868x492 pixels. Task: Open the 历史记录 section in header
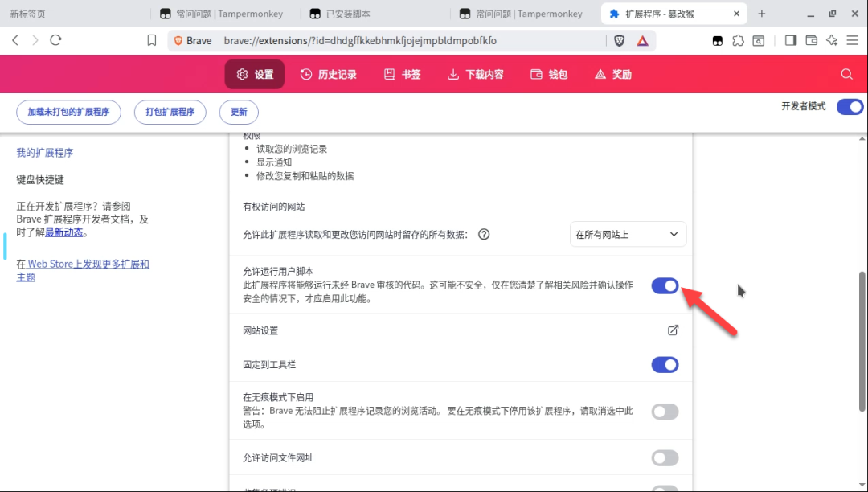(x=328, y=74)
